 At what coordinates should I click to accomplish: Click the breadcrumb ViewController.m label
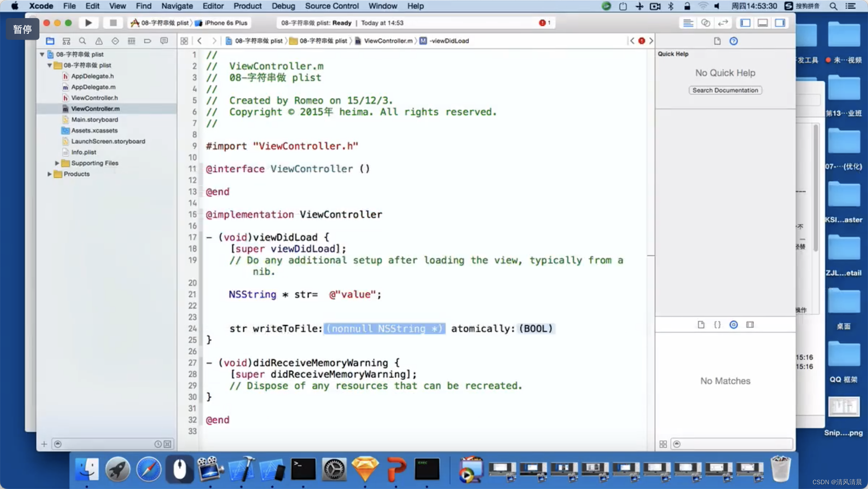(x=388, y=41)
